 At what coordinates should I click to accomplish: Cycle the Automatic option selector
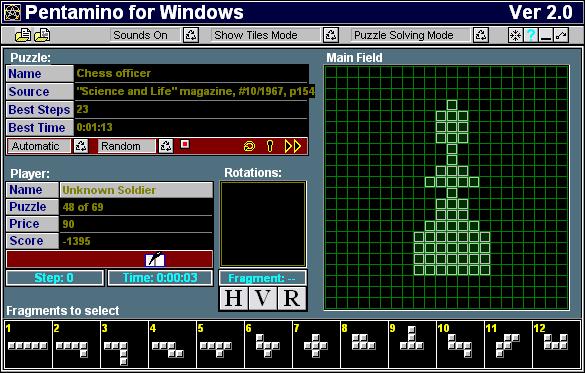pos(81,146)
